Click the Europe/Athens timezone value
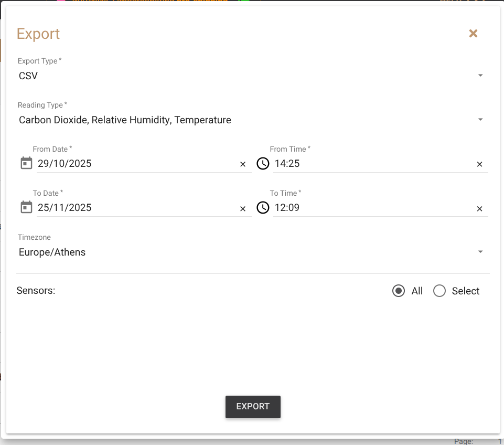Image resolution: width=504 pixels, height=445 pixels. coord(52,252)
